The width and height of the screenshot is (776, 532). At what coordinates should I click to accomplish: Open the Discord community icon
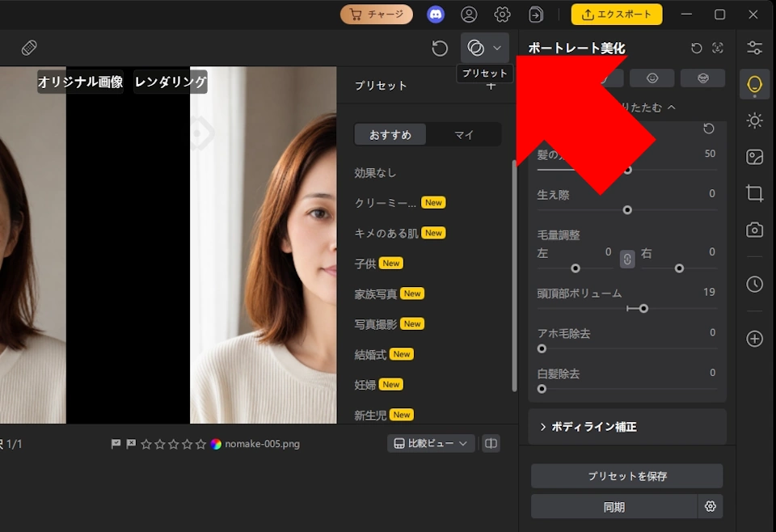pos(436,15)
